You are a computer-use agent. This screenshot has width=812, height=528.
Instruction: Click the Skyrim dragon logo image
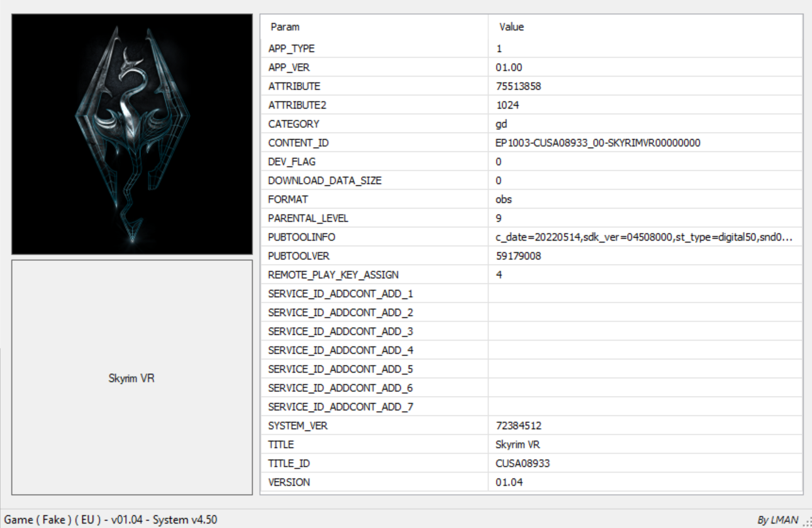pos(132,134)
